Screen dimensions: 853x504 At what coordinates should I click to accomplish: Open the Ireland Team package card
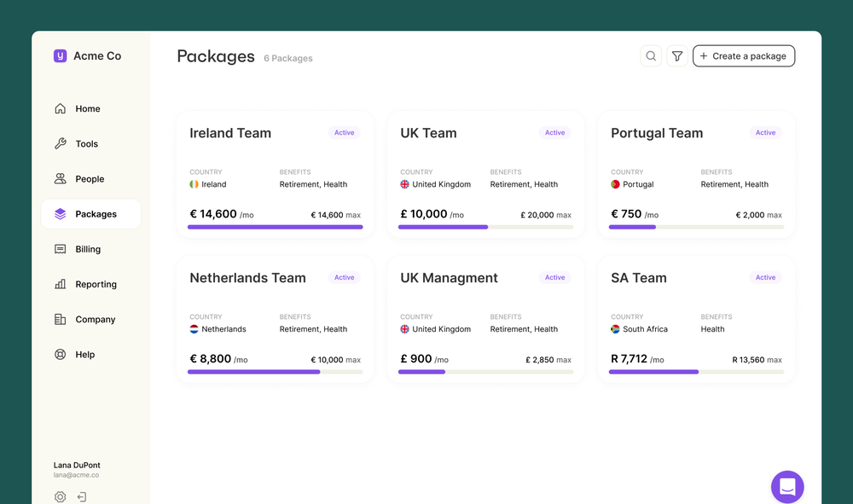pyautogui.click(x=276, y=175)
